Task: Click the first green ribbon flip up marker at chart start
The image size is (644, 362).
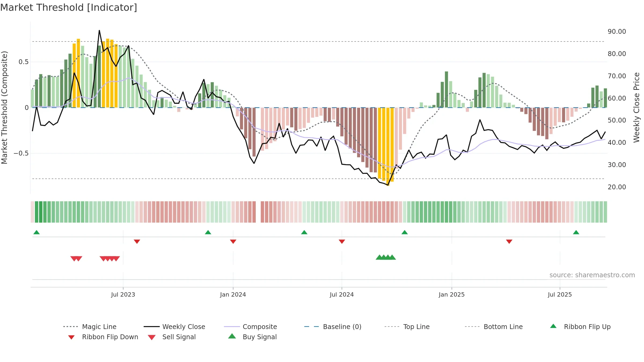Action: click(x=36, y=232)
